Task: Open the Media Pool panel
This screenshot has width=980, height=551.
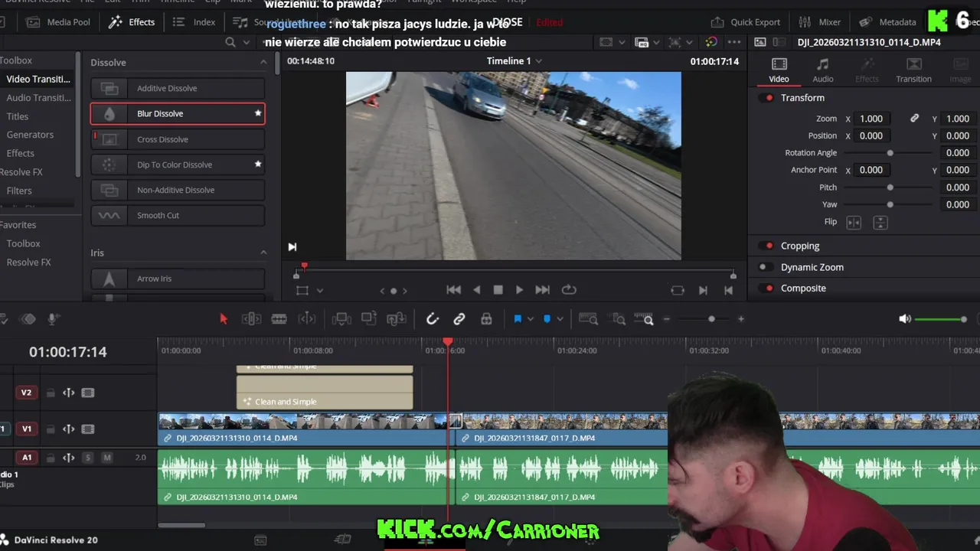Action: (59, 22)
